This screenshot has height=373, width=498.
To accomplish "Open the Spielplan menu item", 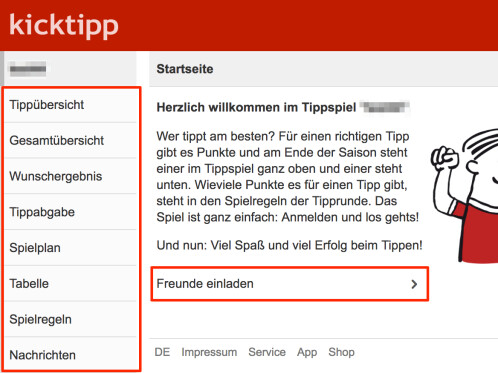I will [70, 248].
